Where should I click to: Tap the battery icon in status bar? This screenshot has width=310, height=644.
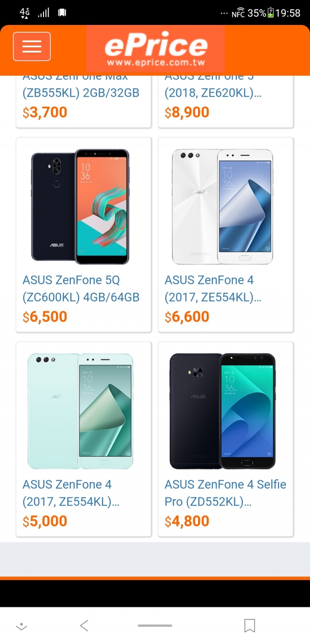[270, 13]
